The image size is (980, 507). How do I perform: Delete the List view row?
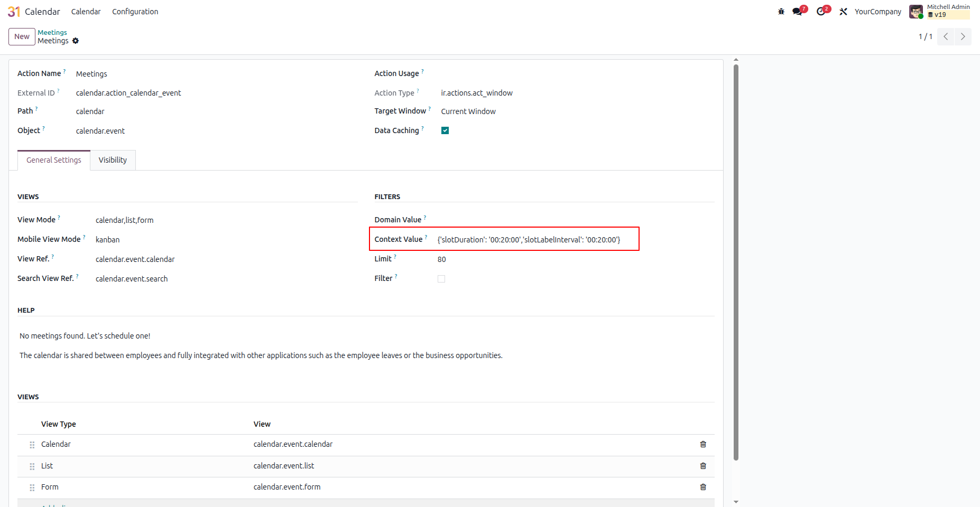(x=703, y=466)
